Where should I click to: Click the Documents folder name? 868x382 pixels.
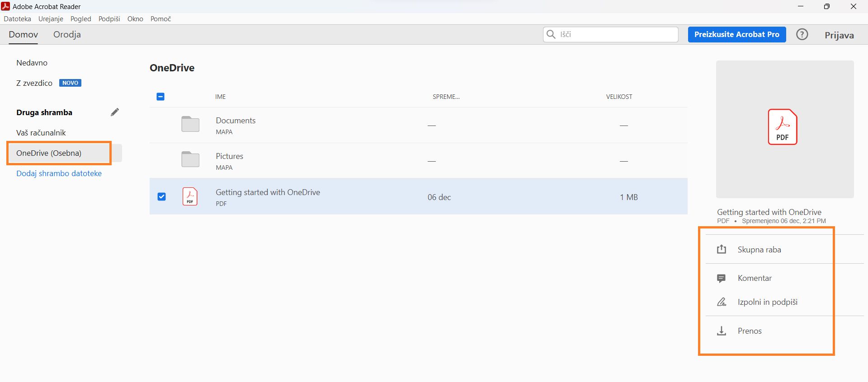pyautogui.click(x=236, y=121)
